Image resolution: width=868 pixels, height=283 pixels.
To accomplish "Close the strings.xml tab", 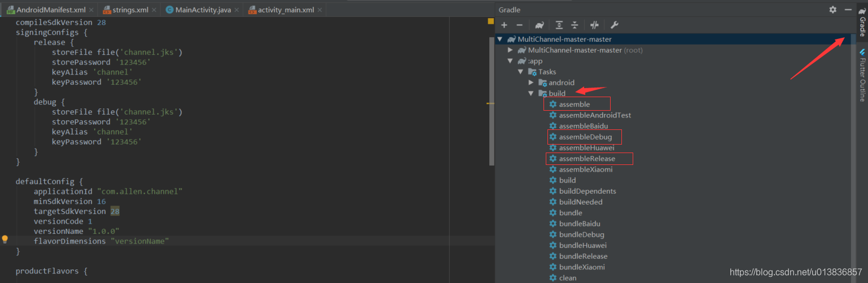I will [x=154, y=10].
